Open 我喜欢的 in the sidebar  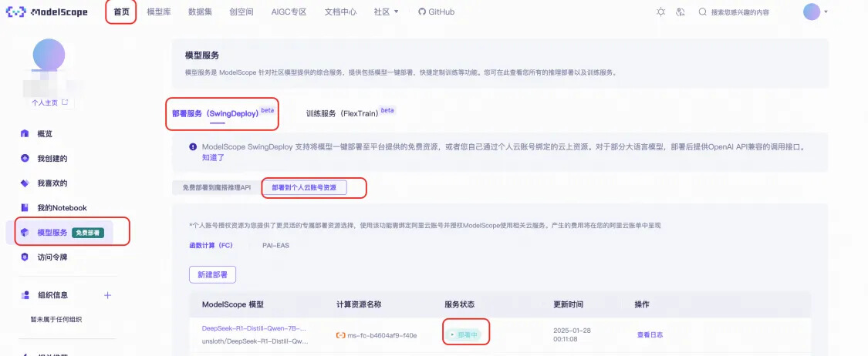pos(52,183)
